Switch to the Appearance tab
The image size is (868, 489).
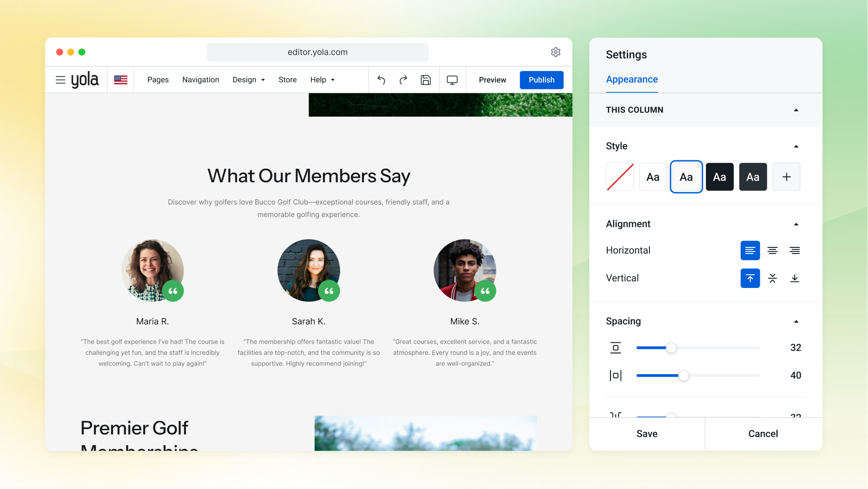point(632,80)
